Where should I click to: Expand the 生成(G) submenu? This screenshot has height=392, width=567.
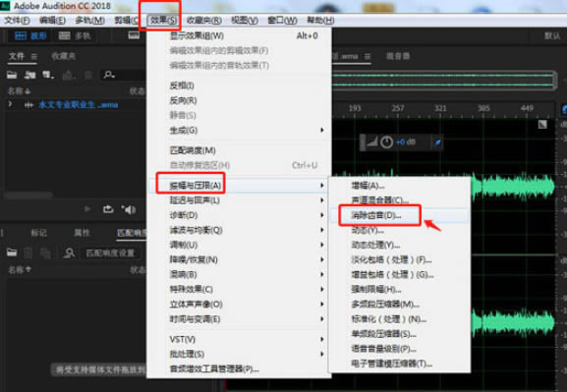[x=239, y=131]
